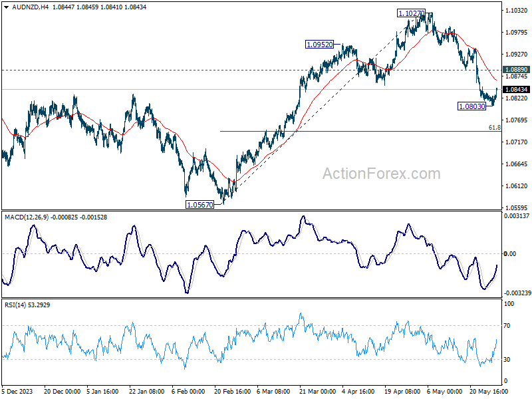532x399 pixels.
Task: Select the 1.05595 price axis value
Action: click(x=517, y=207)
